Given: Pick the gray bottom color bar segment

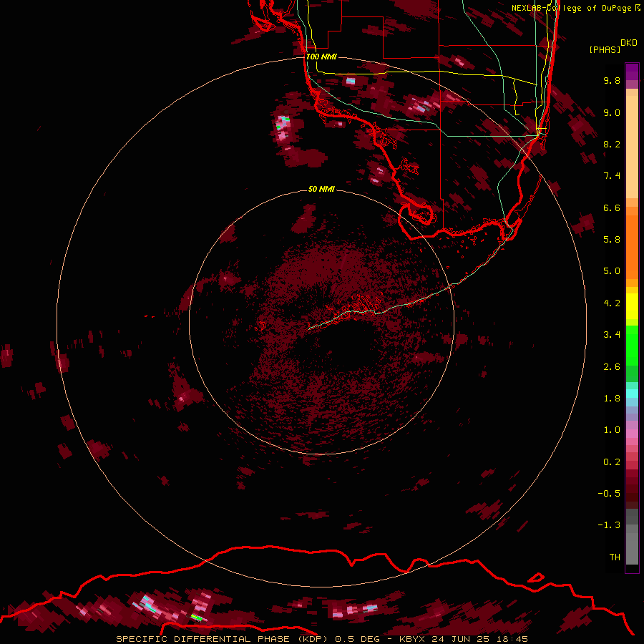Looking at the screenshot, I should tap(632, 550).
